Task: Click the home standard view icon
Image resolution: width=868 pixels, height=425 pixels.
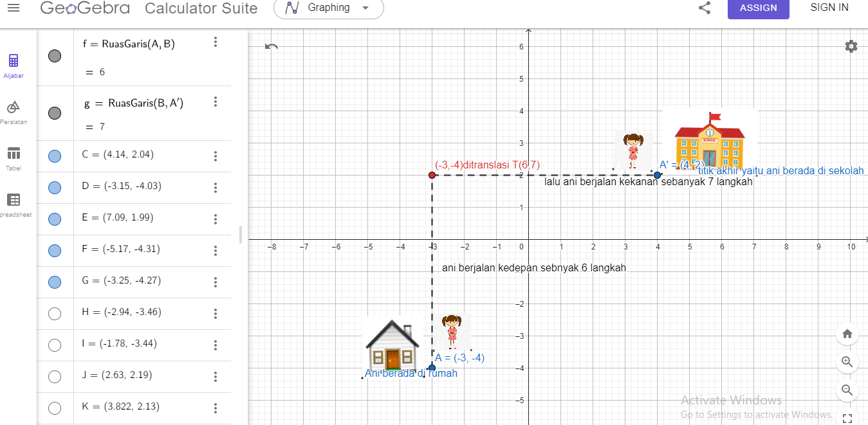Action: point(847,334)
